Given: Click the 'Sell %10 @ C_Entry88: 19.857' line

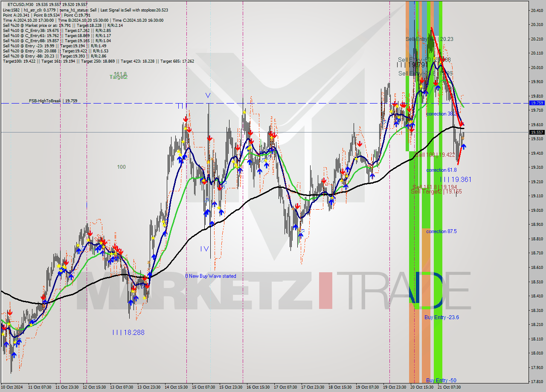Looking at the screenshot, I should [x=56, y=40].
